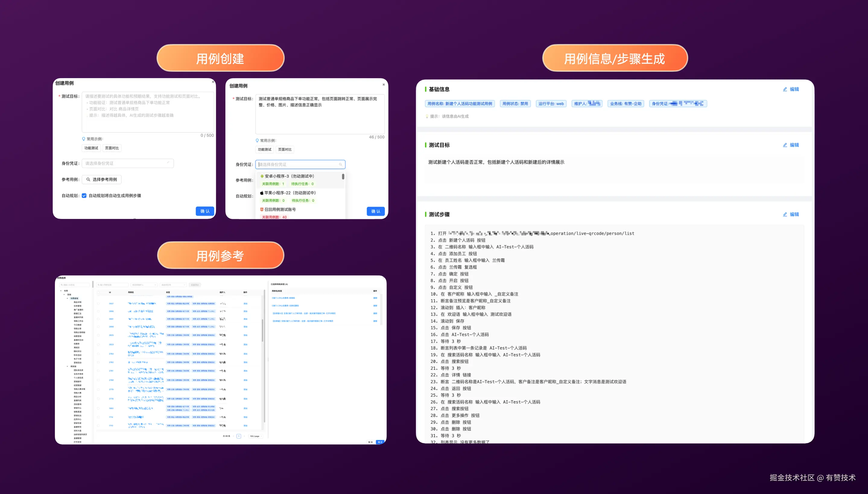This screenshot has height=494, width=868.
Task: Click edit icon in 基础信息 section
Action: point(785,89)
